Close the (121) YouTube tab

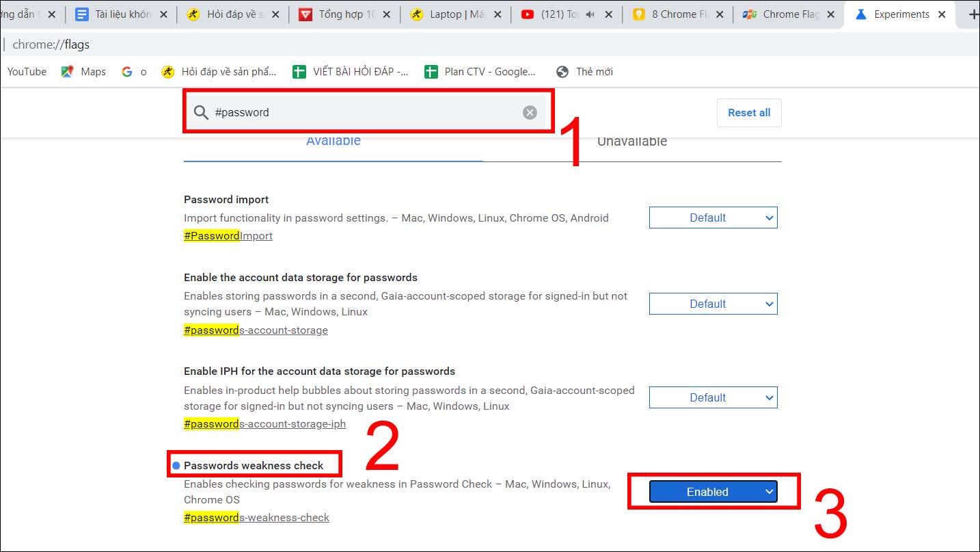tap(608, 14)
